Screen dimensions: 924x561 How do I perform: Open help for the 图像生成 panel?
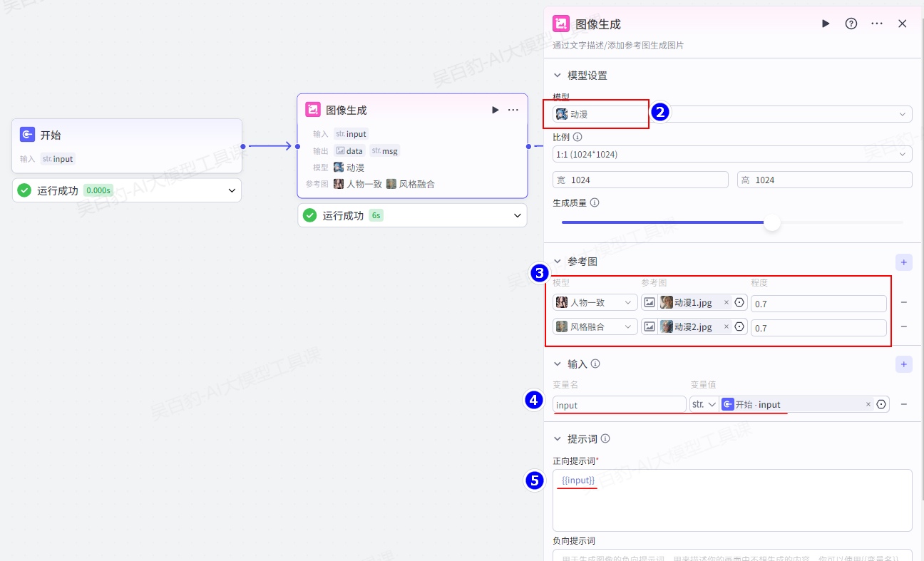851,24
